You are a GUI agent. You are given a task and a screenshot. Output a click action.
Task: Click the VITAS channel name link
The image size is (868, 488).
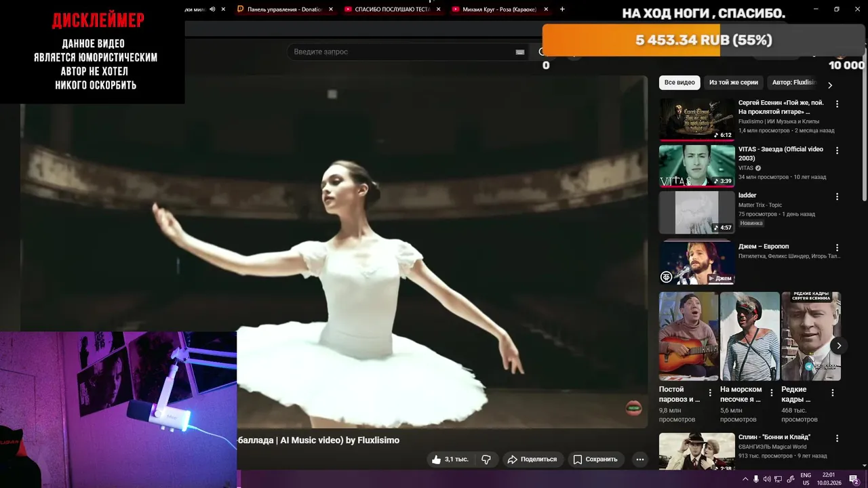pos(746,167)
